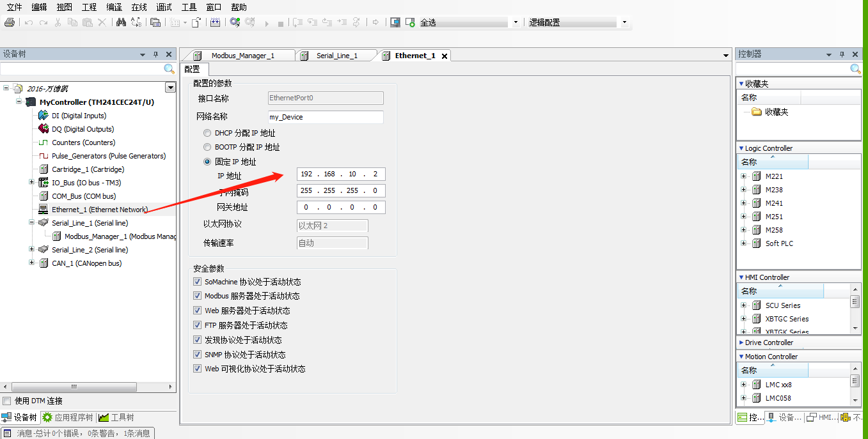Click the device tree horizontal scrollbar
The height and width of the screenshot is (439, 868).
point(74,387)
